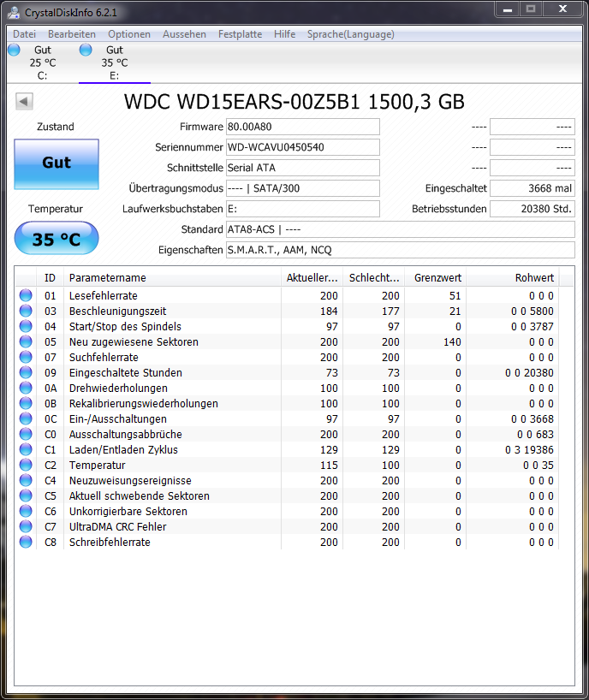Click the Grenzwert value 140
This screenshot has height=700, width=589.
coord(452,342)
